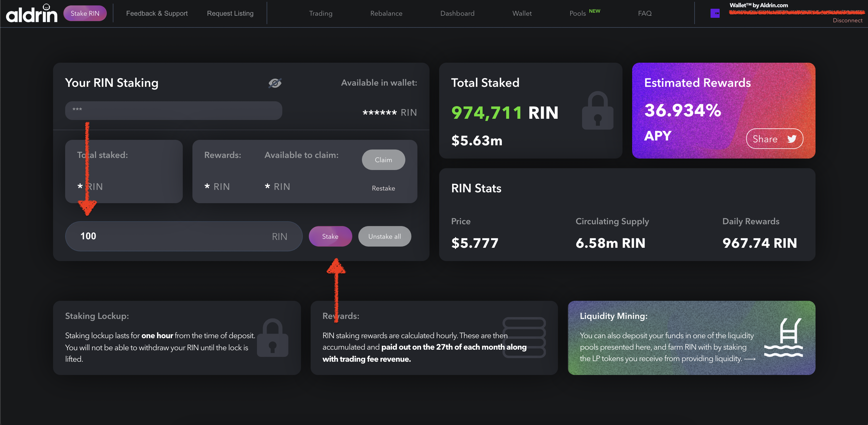This screenshot has height=425, width=868.
Task: Click the 36.934% APY value
Action: (683, 110)
